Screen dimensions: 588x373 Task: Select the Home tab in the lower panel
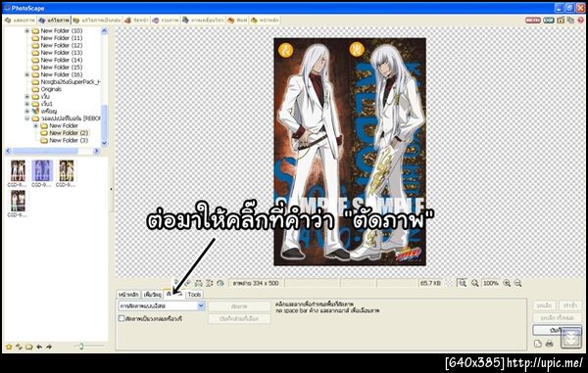128,295
